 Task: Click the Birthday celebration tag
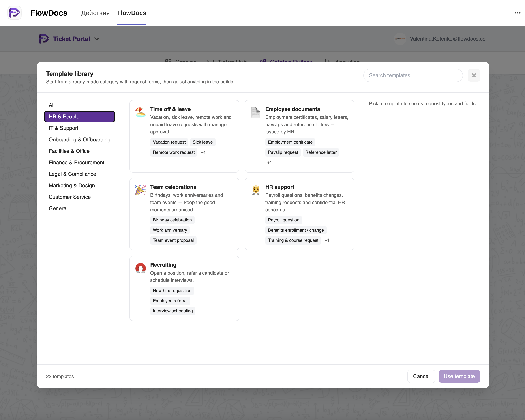point(172,220)
